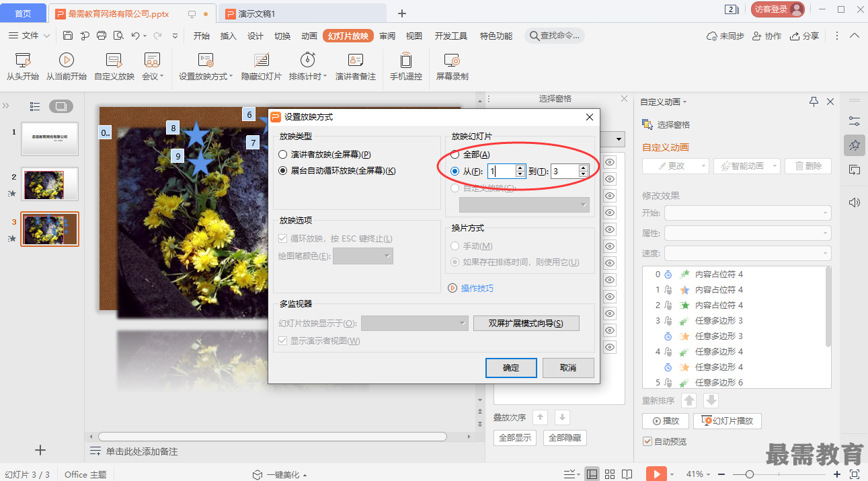Screen dimensions: 868x481
Task: Start slideshow with orange play button
Action: point(656,474)
